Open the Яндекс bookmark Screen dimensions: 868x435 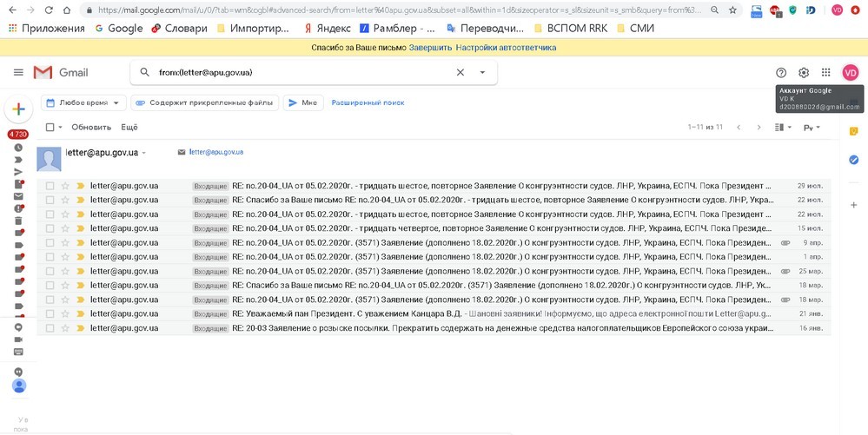pyautogui.click(x=327, y=29)
